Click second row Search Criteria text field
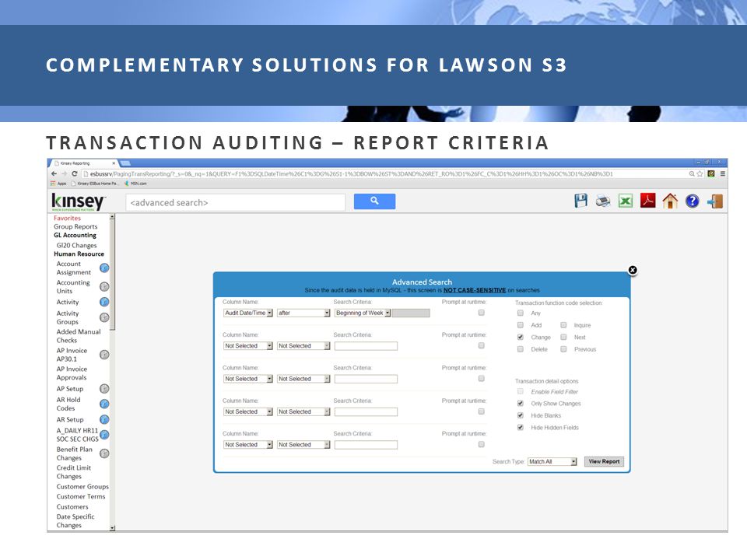Image resolution: width=747 pixels, height=560 pixels. click(366, 345)
